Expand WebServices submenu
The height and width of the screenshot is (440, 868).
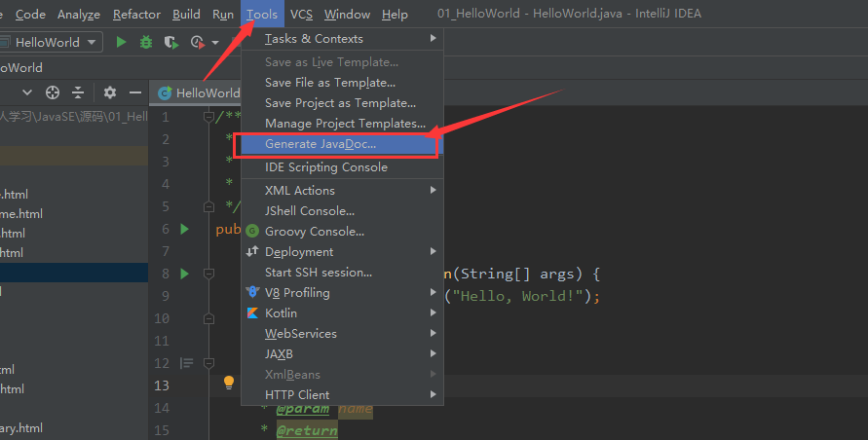pos(342,334)
